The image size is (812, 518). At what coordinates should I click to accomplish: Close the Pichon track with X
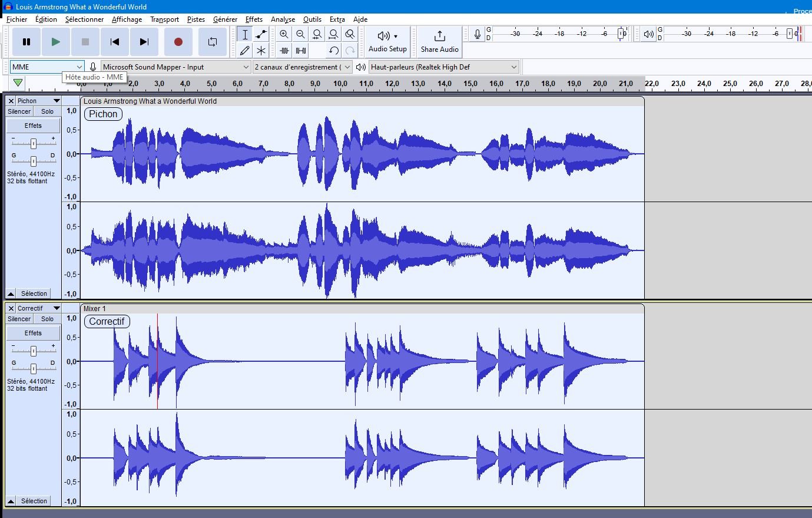pos(11,101)
